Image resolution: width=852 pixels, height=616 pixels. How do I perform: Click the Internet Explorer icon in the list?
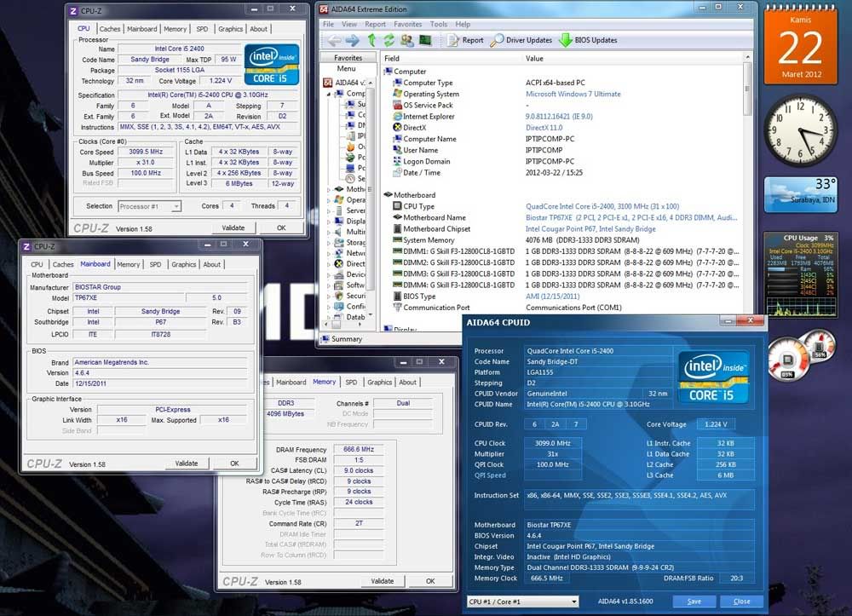click(397, 116)
